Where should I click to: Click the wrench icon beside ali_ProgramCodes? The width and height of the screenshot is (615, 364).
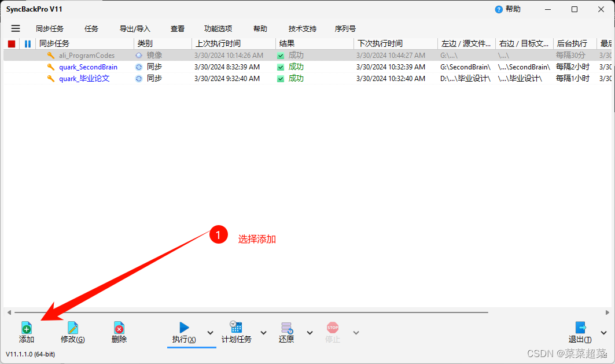coord(50,56)
